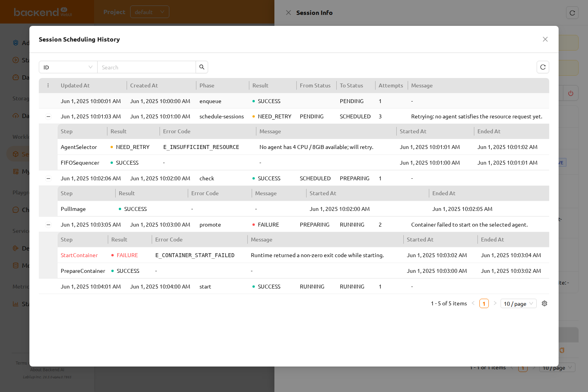Collapse the promote phase row
The image size is (588, 392).
click(x=48, y=225)
